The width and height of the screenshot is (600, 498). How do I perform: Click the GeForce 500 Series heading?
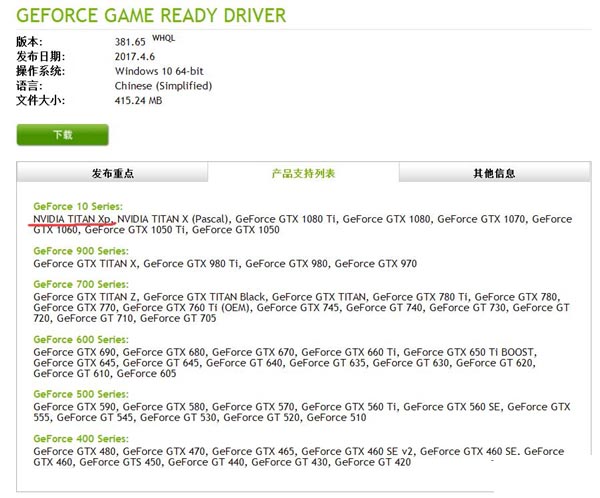[x=80, y=395]
